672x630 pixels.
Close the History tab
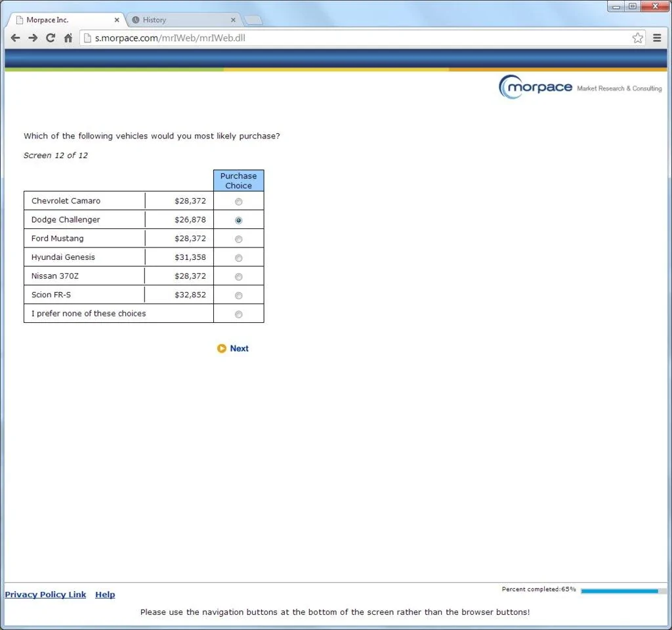coord(233,20)
